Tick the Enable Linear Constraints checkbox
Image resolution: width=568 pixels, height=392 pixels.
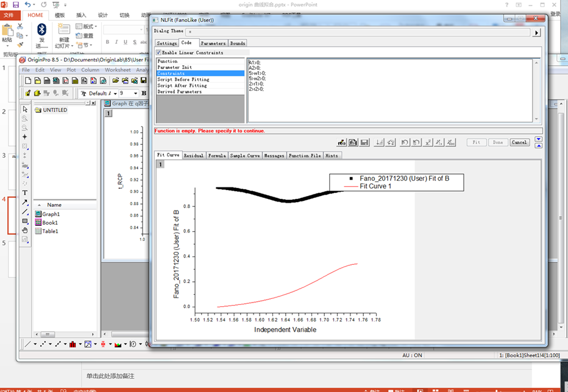(158, 52)
